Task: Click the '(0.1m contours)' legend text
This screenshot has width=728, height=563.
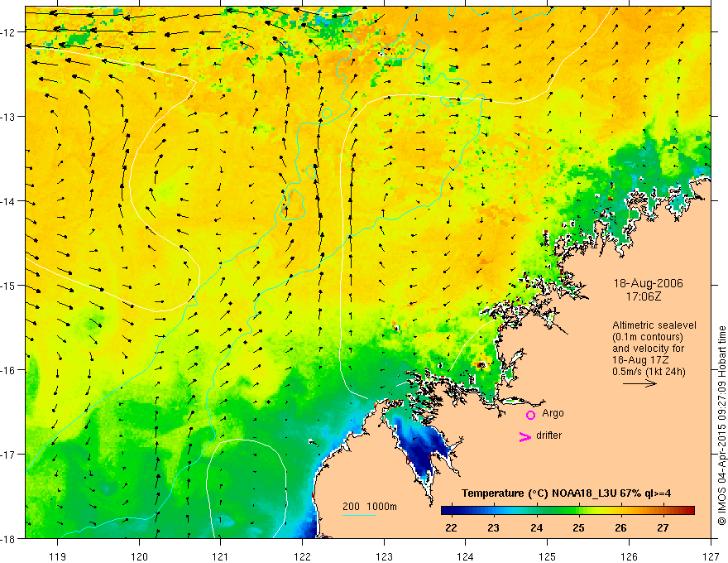Action: coord(648,337)
